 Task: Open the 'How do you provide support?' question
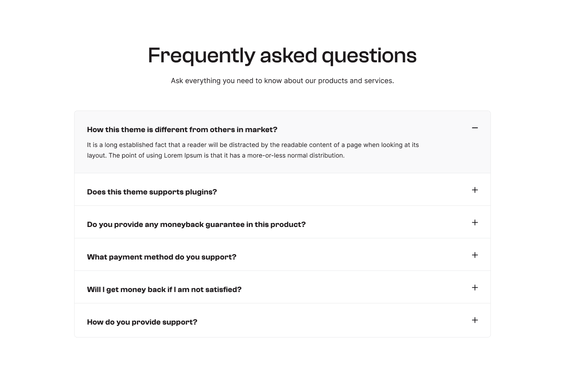click(x=142, y=322)
